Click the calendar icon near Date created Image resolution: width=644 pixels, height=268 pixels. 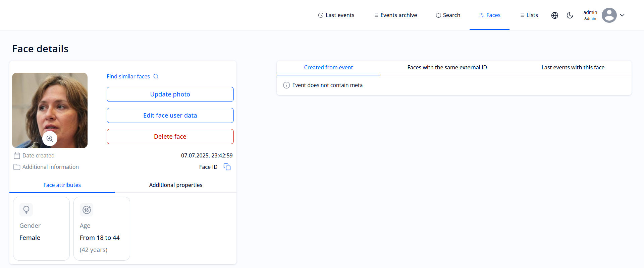(17, 155)
